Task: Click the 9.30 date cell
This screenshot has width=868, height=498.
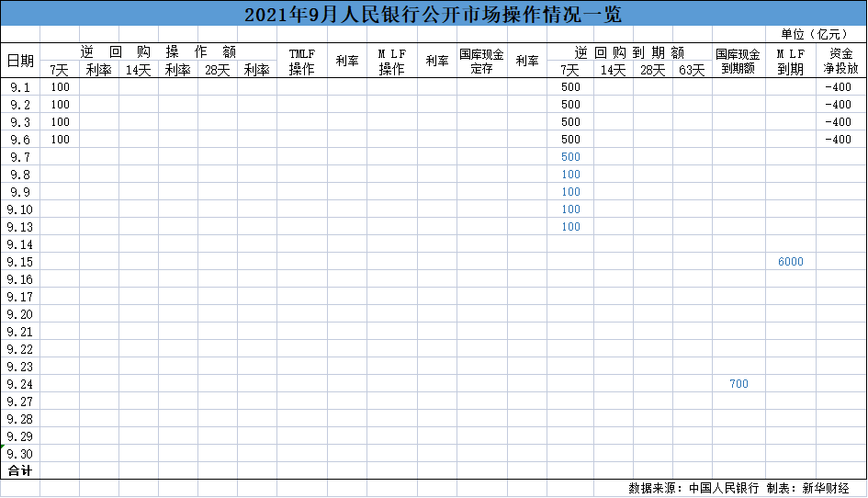Action: tap(20, 454)
